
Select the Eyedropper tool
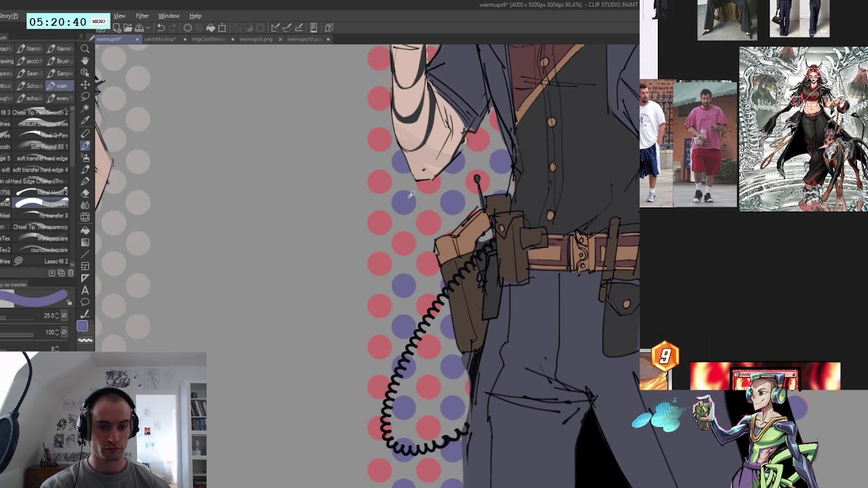point(85,119)
